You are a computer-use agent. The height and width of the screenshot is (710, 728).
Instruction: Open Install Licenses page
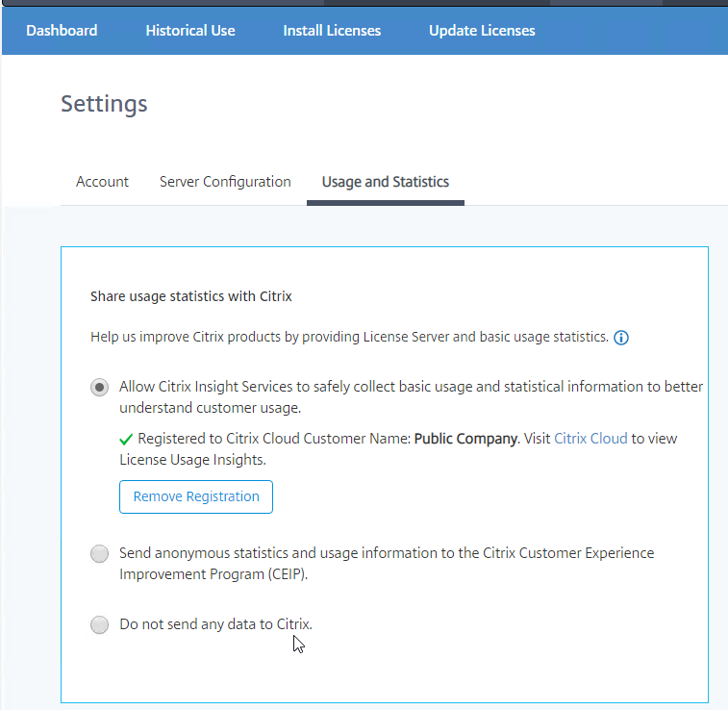[x=332, y=31]
